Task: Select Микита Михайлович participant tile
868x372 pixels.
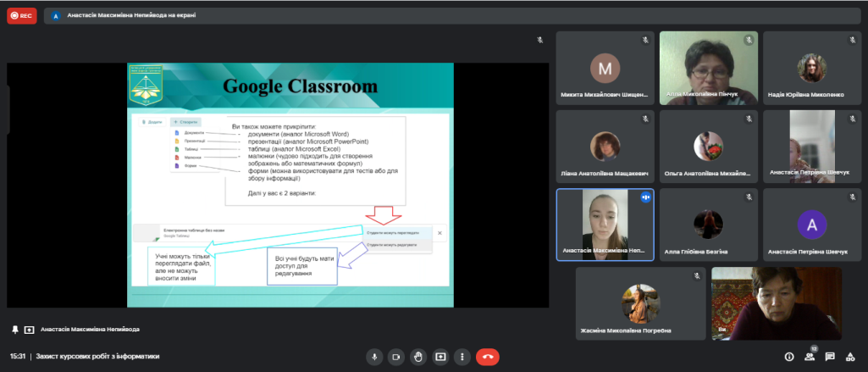Action: tap(604, 68)
